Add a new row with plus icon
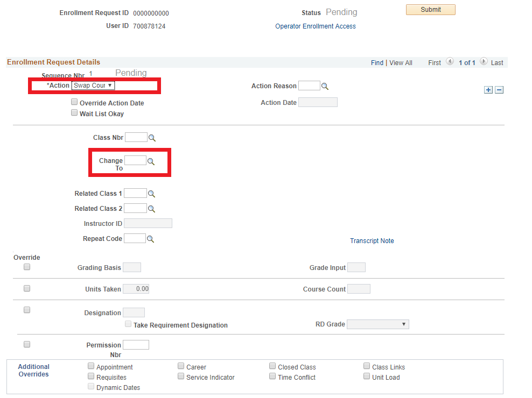 [488, 90]
